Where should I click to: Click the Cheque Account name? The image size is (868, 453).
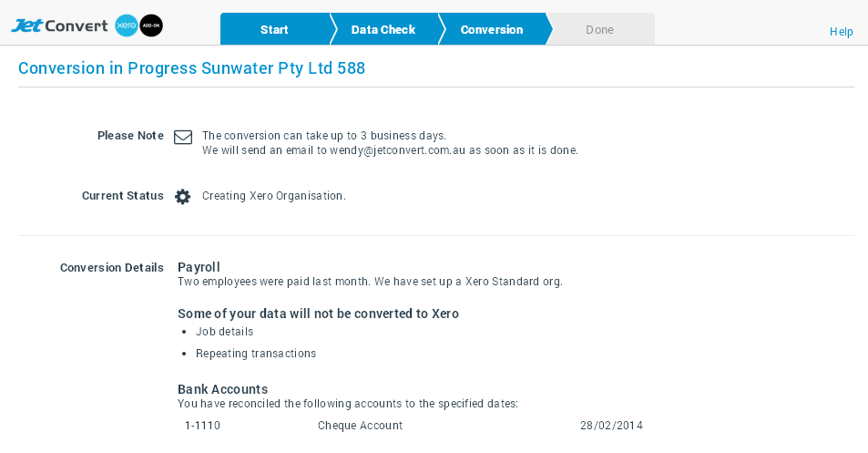click(360, 426)
